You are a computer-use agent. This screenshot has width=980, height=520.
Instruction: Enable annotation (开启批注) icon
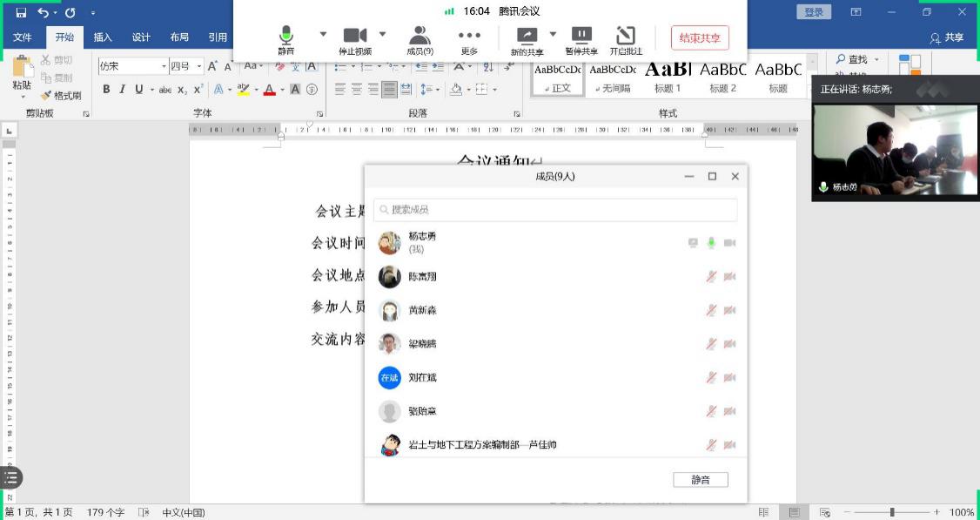pos(625,36)
